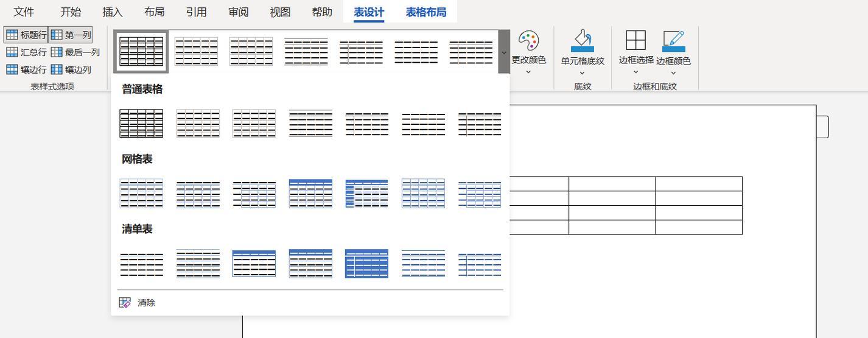Apply the sixth 清单表 blue-line style
Image resolution: width=868 pixels, height=338 pixels.
click(423, 264)
